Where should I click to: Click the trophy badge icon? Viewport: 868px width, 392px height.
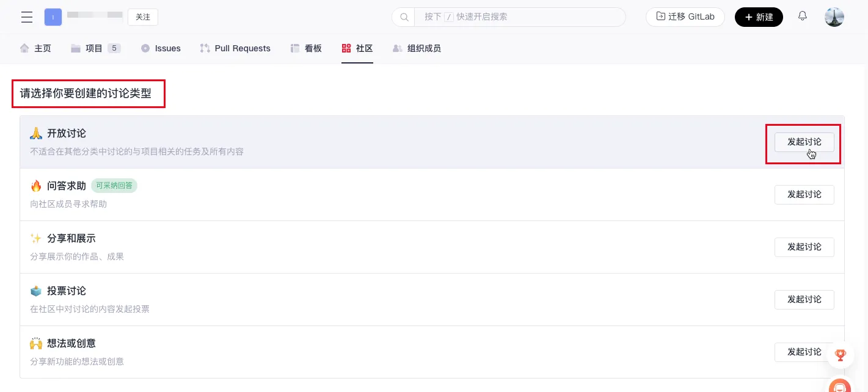click(x=841, y=355)
